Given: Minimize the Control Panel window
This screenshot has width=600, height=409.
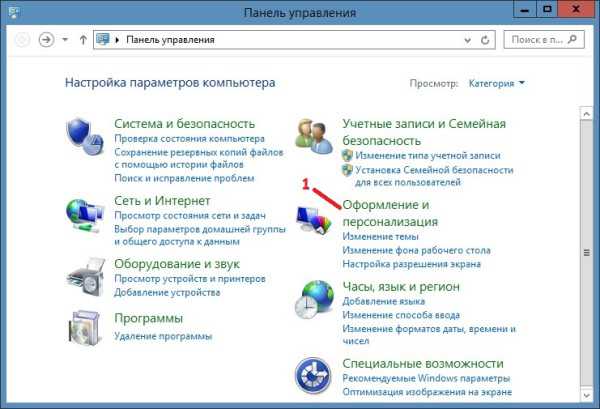Looking at the screenshot, I should coord(525,10).
